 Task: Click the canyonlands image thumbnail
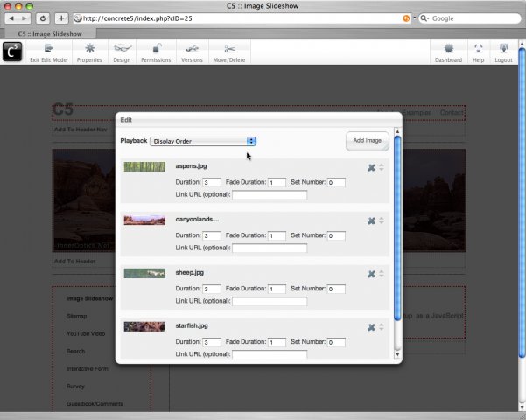[144, 220]
